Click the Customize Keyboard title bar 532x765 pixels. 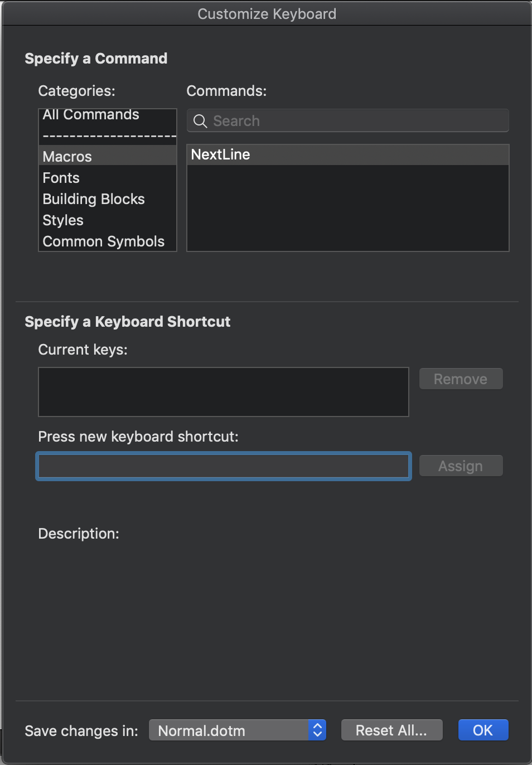(266, 13)
